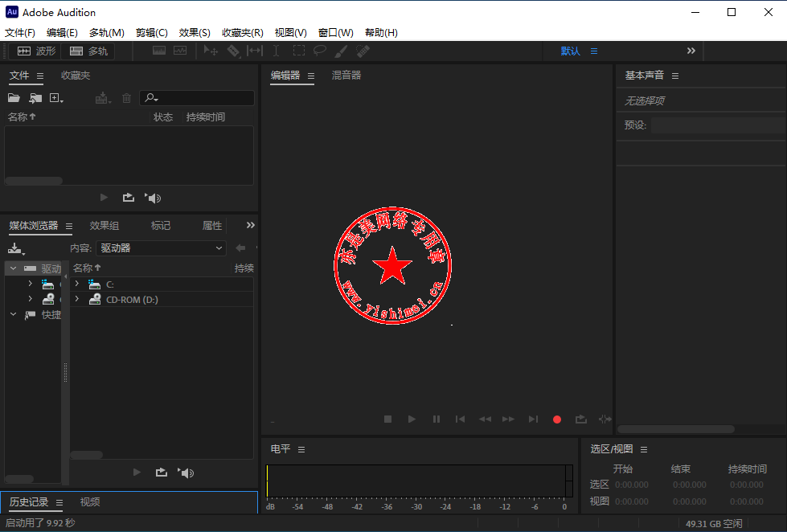Open the 媒体浏览器 panel menu icon

69,226
